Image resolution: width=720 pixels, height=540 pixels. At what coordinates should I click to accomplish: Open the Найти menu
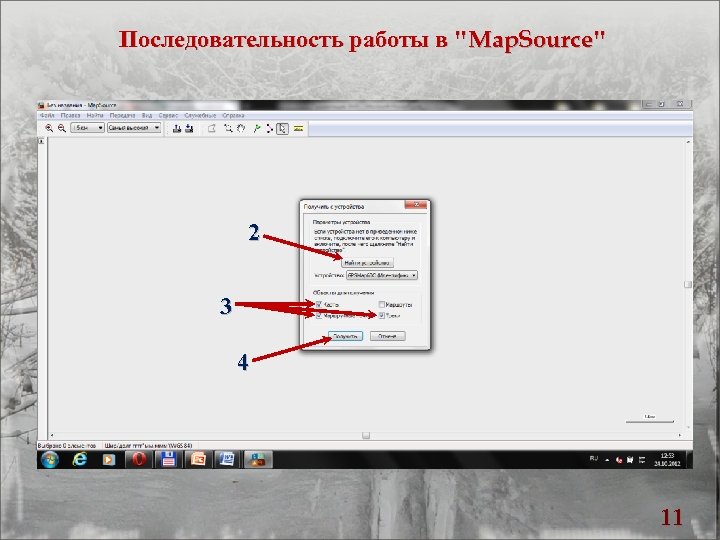pyautogui.click(x=95, y=115)
